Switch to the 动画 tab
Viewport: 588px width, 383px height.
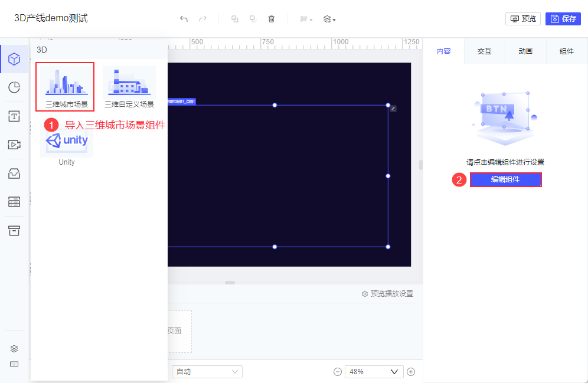pos(525,51)
